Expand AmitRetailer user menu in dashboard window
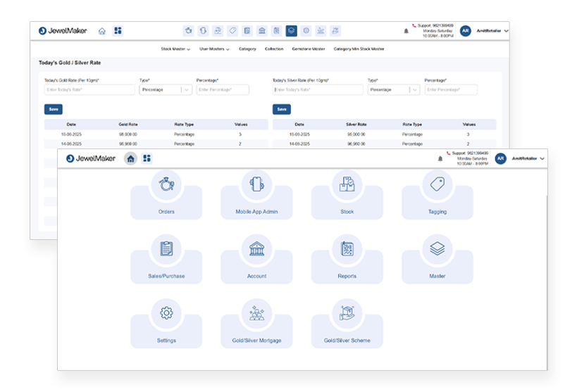 [528, 158]
